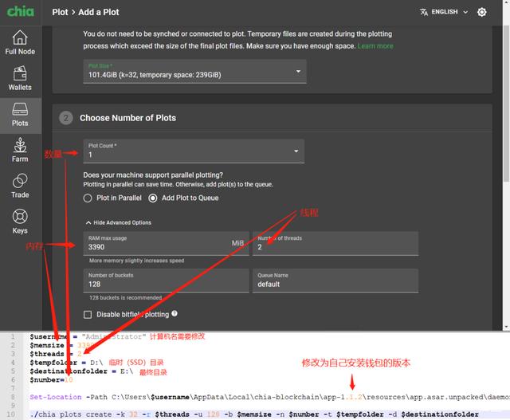Click the chia plots create command line
This screenshot has height=420, width=510.
tap(254, 414)
